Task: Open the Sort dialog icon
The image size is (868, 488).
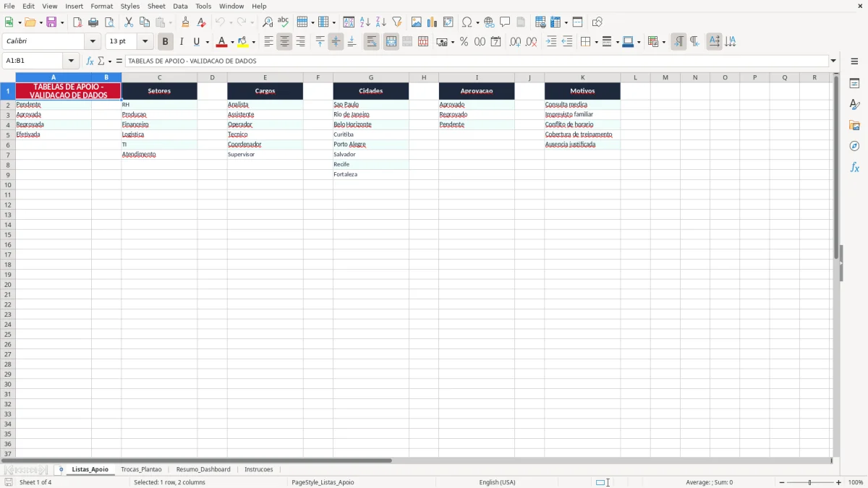Action: click(349, 22)
